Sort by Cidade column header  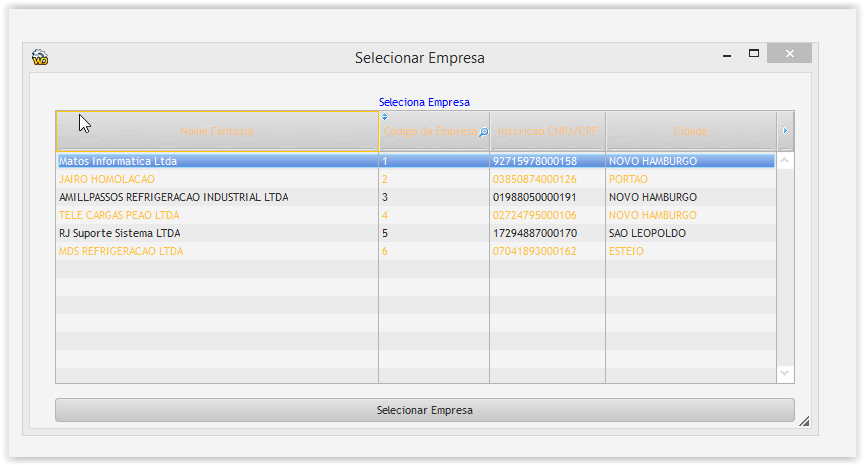690,131
